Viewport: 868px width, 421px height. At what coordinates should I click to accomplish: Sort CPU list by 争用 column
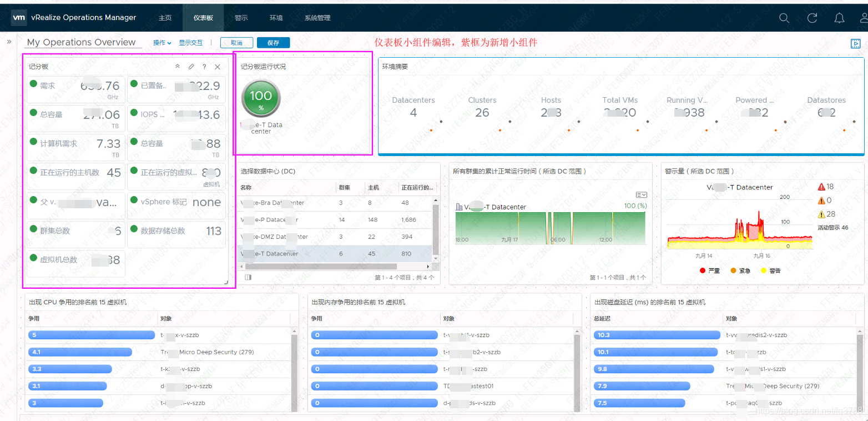(x=92, y=319)
